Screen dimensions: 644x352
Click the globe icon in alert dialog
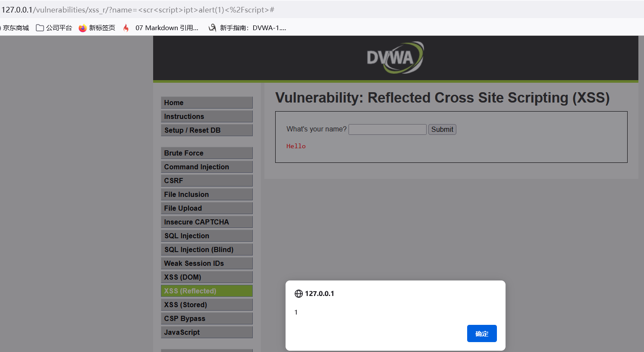(x=298, y=294)
